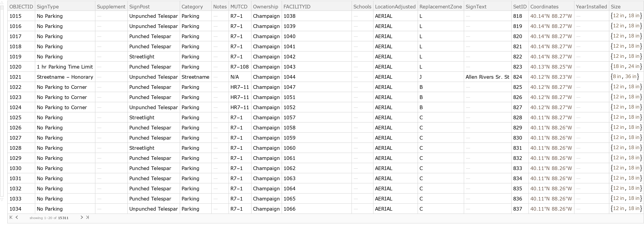Go to the next page of rows

[x=81, y=218]
